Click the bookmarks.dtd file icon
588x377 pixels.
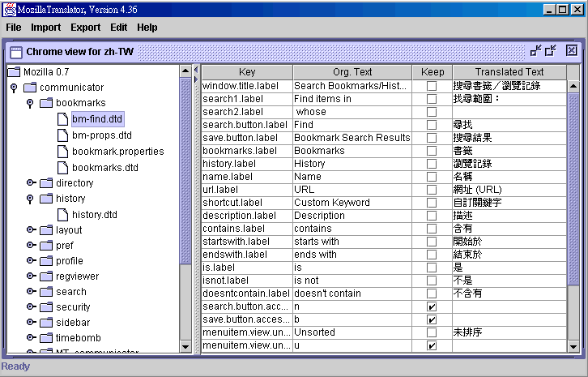tap(62, 168)
